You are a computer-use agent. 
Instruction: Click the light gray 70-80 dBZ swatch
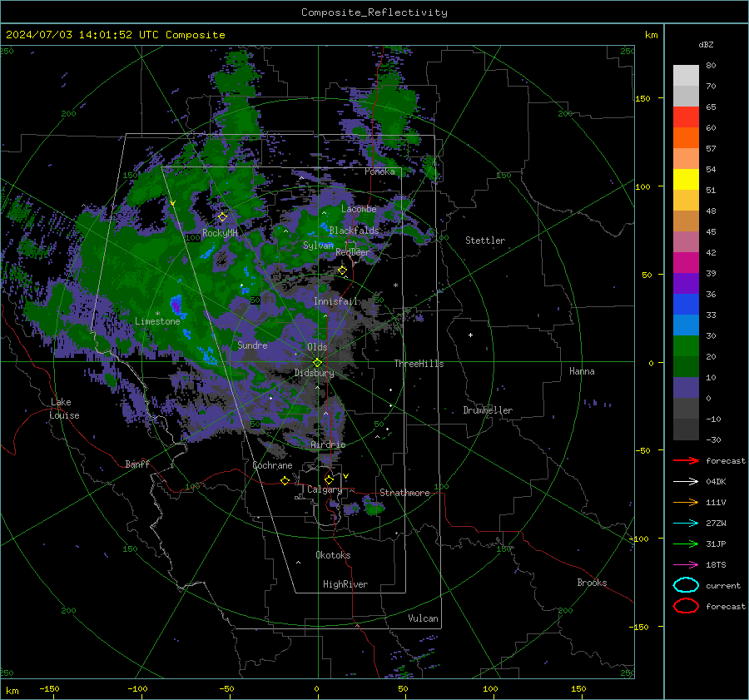pos(686,75)
